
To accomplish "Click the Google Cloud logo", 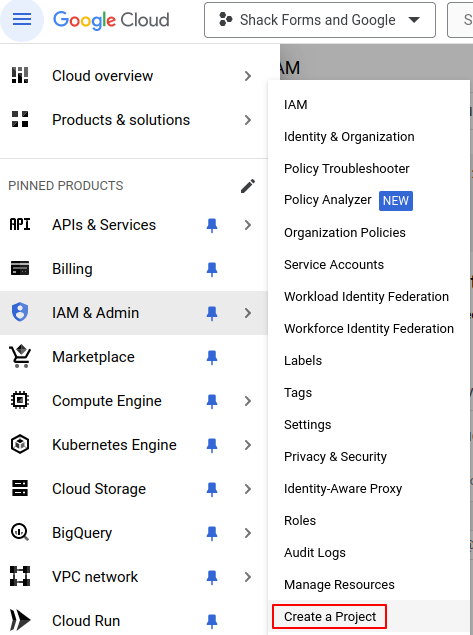I will pyautogui.click(x=111, y=20).
